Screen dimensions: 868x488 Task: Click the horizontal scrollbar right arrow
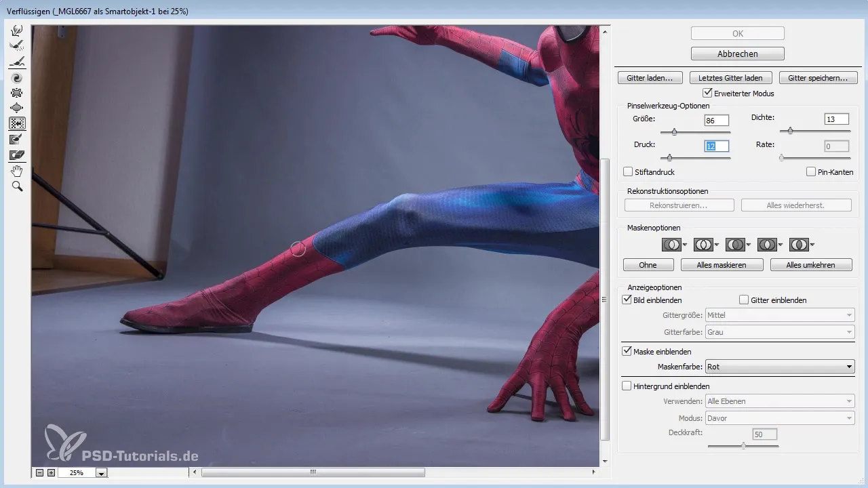click(595, 472)
